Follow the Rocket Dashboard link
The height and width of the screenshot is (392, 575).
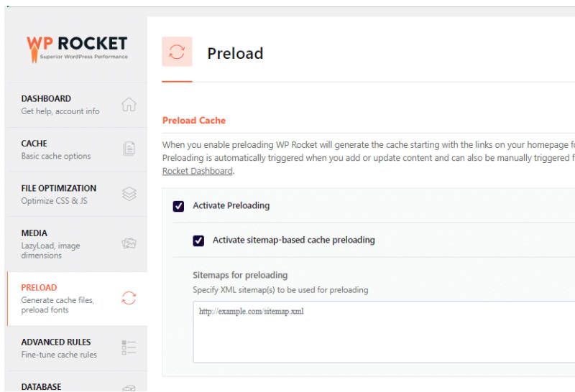click(x=197, y=171)
